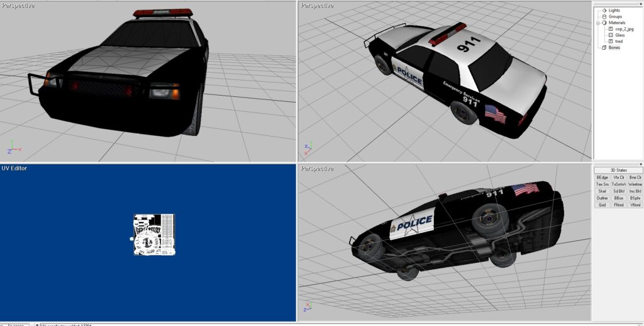Toggle the Grid display button
The image size is (644, 326).
tap(602, 205)
